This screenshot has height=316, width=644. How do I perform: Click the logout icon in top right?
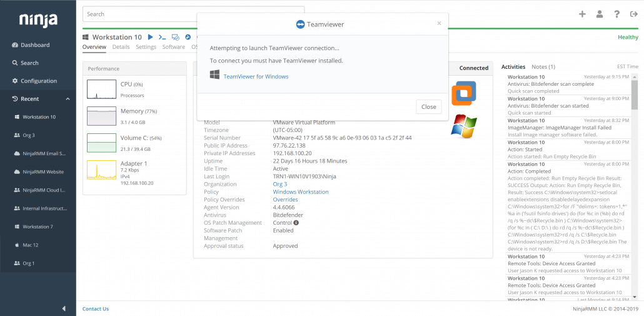[x=633, y=14]
